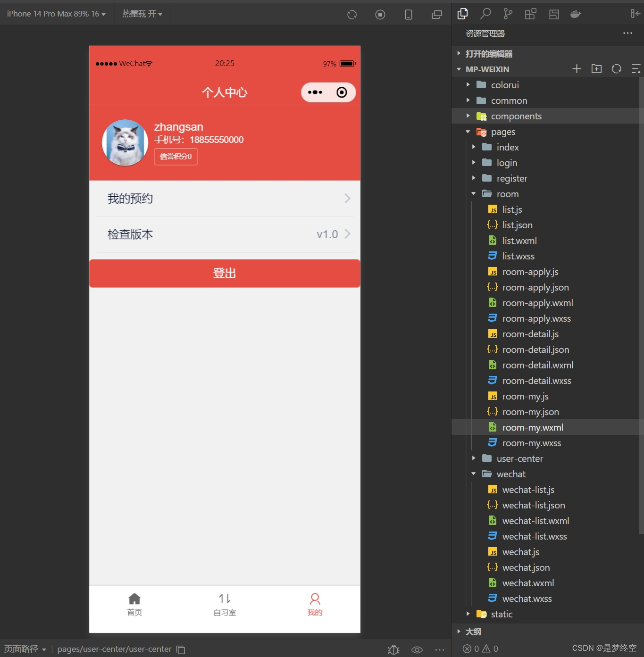Click the debug bug icon in bottom bar
This screenshot has width=644, height=657.
(x=393, y=649)
